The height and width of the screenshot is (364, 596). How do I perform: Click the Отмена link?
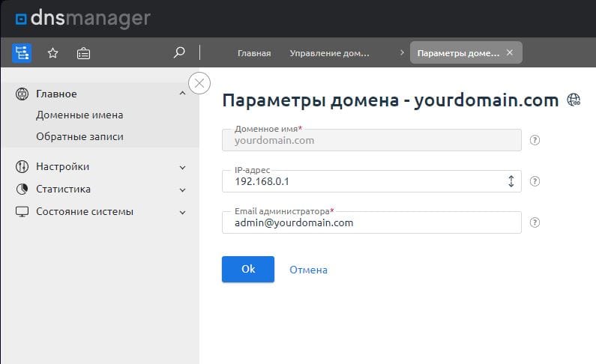[309, 270]
